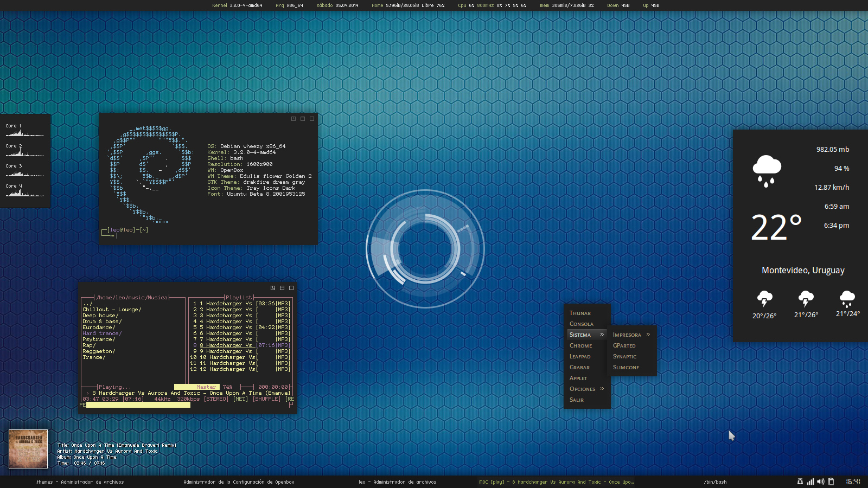Click the forecast icon above 21°/24°
Image resolution: width=868 pixels, height=488 pixels.
pos(847,299)
